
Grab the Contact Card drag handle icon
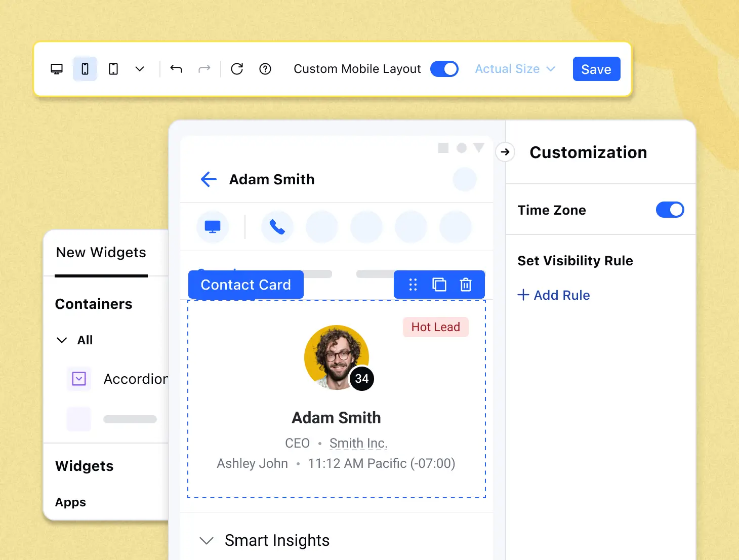413,285
